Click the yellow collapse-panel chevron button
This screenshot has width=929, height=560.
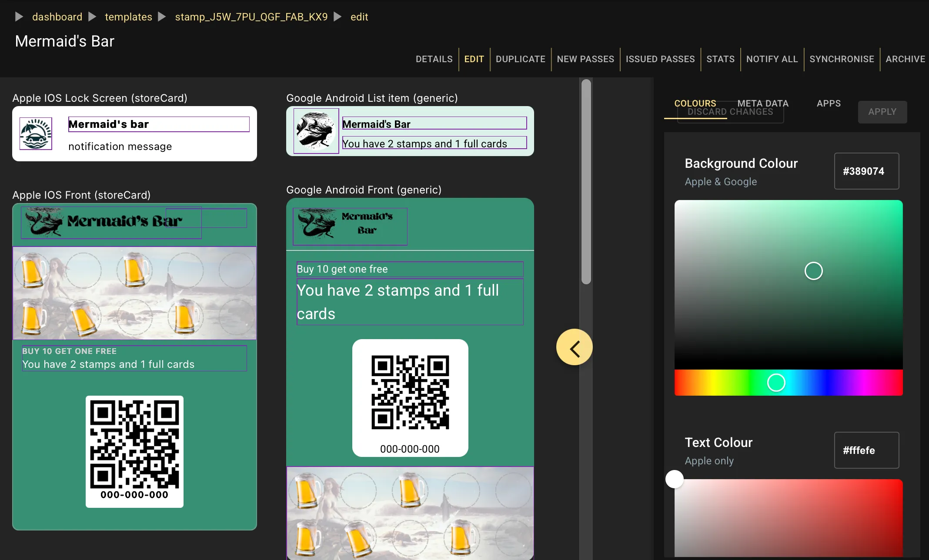pyautogui.click(x=574, y=347)
